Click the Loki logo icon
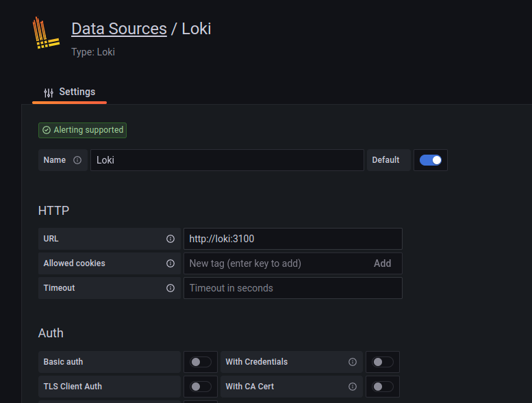This screenshot has width=532, height=403. click(46, 33)
